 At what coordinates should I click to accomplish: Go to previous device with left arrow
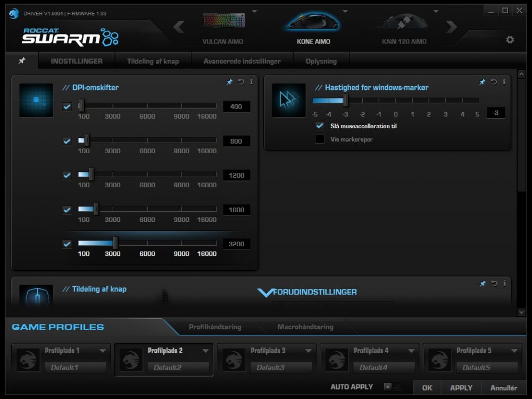tap(179, 27)
